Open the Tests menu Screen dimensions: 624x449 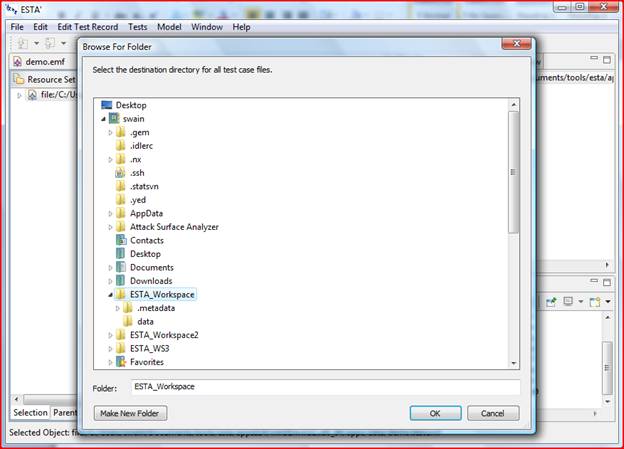[x=139, y=26]
